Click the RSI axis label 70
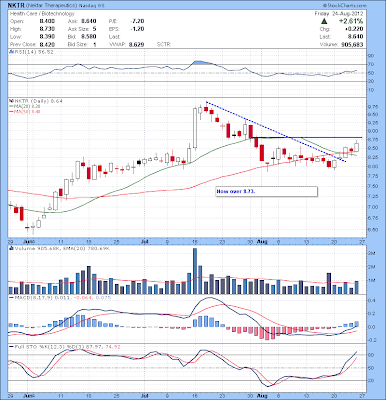The width and height of the screenshot is (386, 400). click(371, 64)
